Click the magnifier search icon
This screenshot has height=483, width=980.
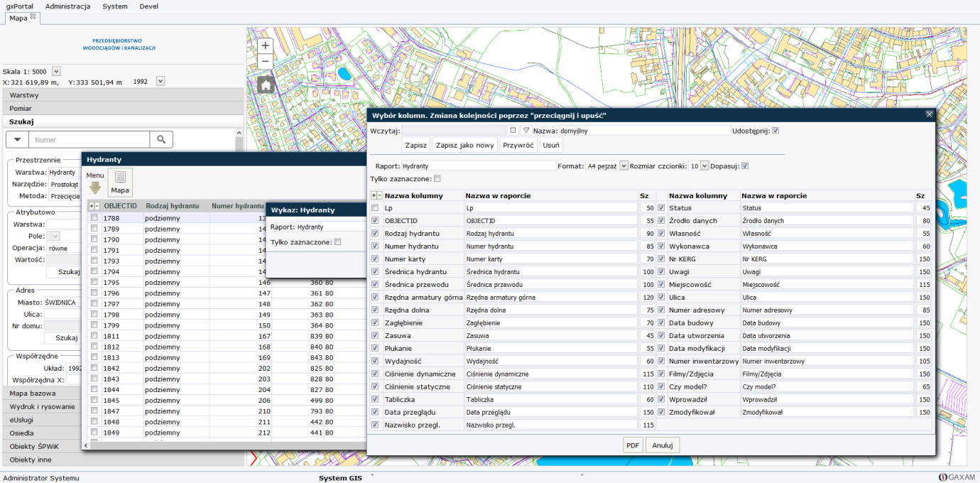tap(161, 140)
